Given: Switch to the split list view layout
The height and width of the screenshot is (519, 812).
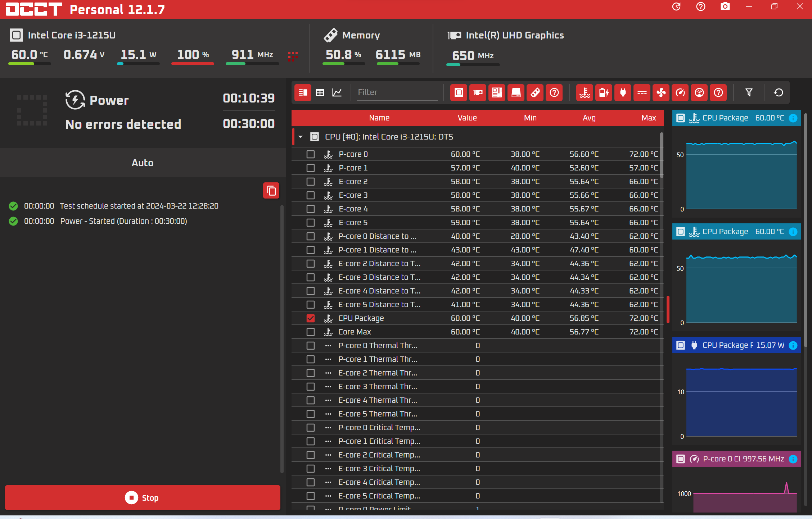Looking at the screenshot, I should click(x=303, y=92).
